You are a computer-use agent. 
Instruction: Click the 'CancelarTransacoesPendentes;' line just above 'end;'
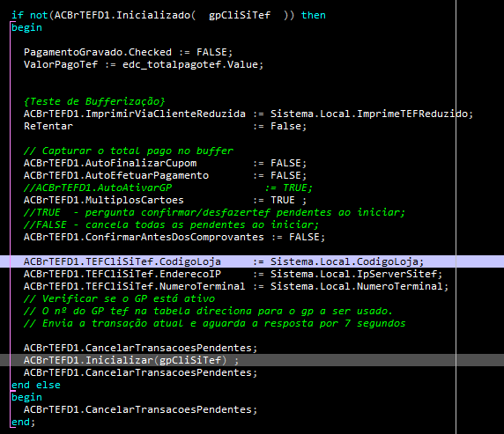(140, 409)
